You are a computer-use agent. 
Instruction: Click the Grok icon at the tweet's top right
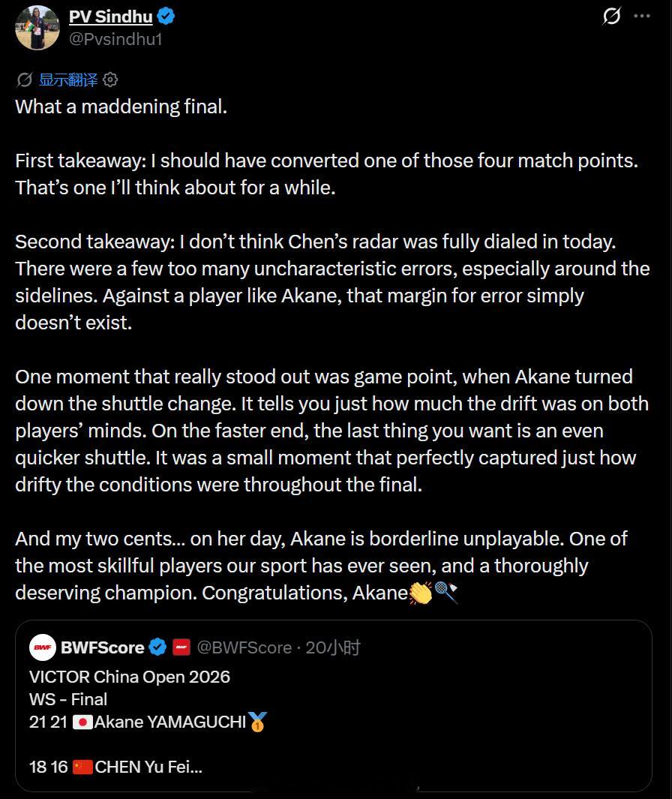click(x=611, y=16)
